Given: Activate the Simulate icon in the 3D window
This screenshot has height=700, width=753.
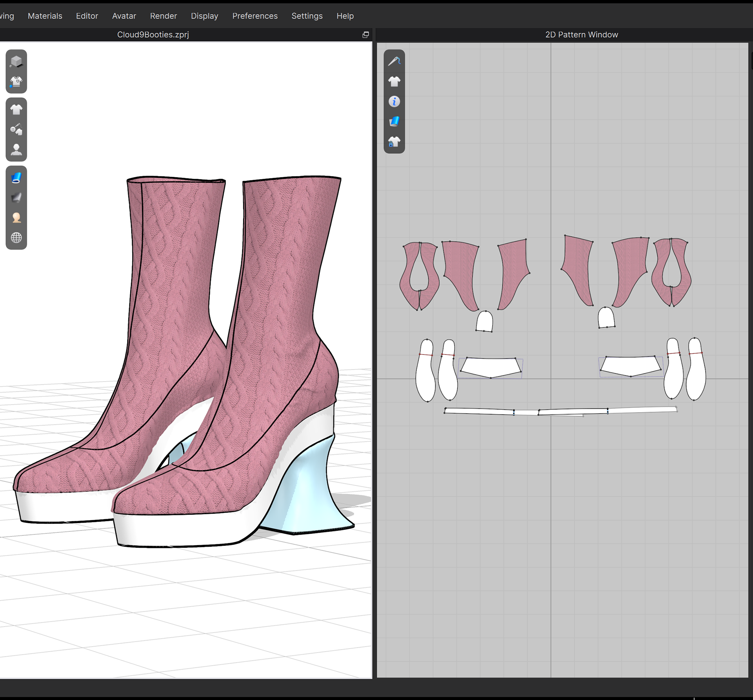Looking at the screenshot, I should click(16, 81).
